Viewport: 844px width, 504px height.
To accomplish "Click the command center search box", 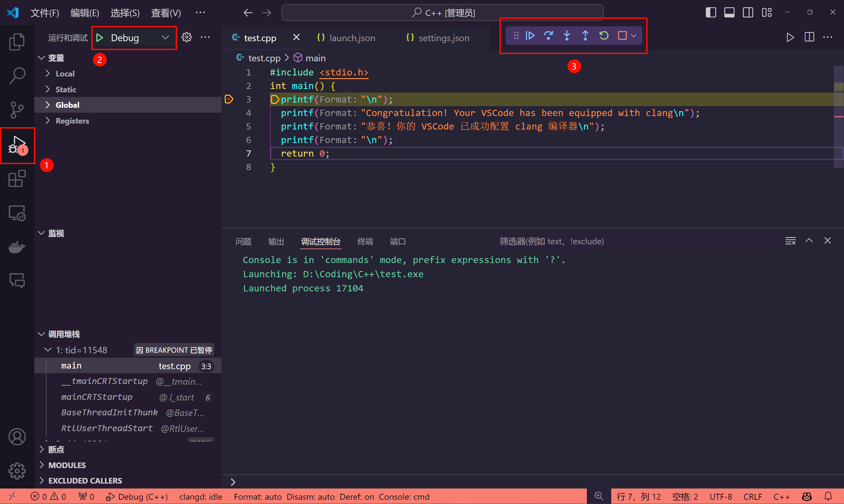I will click(x=442, y=13).
